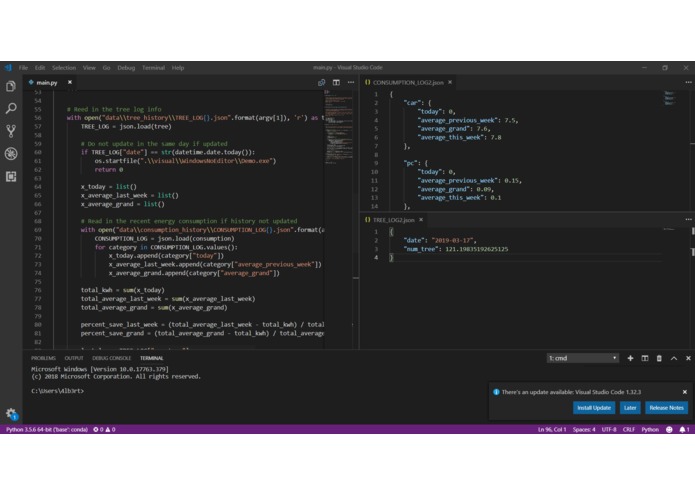Screen dimensions: 695x494
Task: Close the TREE_LOG2.json tab
Action: [x=421, y=220]
